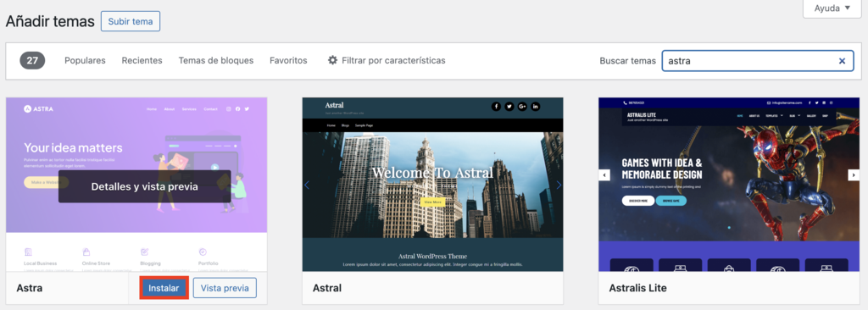Install the Astra theme
Image resolution: width=868 pixels, height=310 pixels.
coord(164,288)
